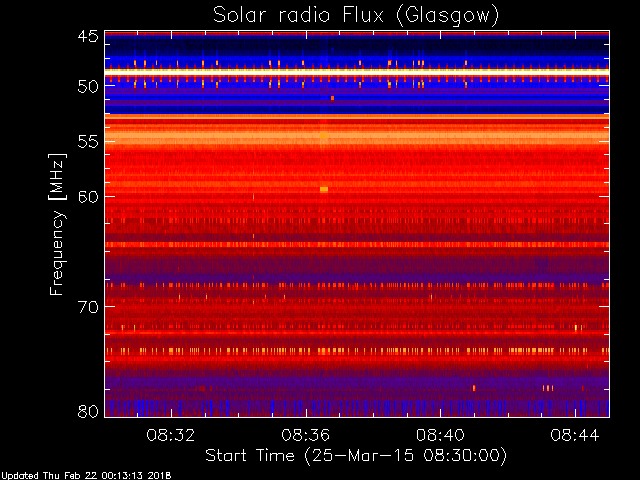
Task: Click the orange dashed band around 74 MHz
Action: click(x=357, y=351)
